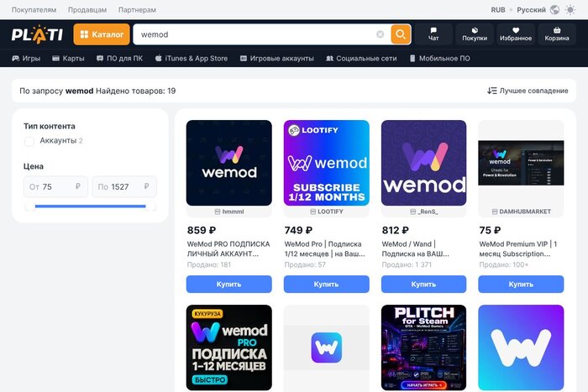588x392 pixels.
Task: Open WeMod PRO ПОДПИСКА ЛИЧНЫЙ АККАУНТ title
Action: click(x=228, y=248)
